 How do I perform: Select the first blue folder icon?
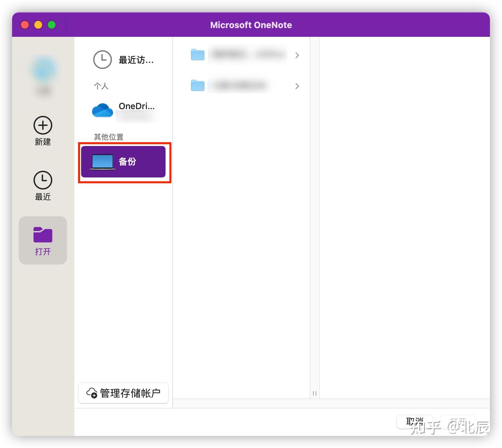(x=198, y=55)
